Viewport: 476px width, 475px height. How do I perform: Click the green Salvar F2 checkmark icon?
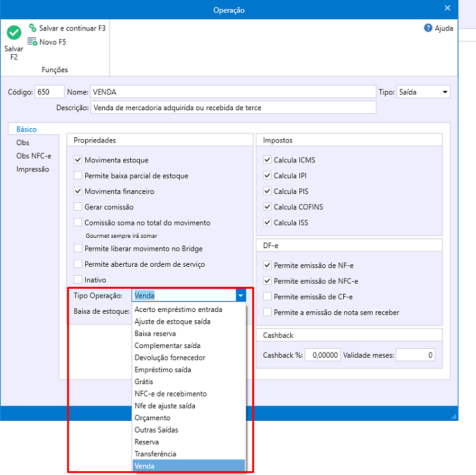pos(14,34)
